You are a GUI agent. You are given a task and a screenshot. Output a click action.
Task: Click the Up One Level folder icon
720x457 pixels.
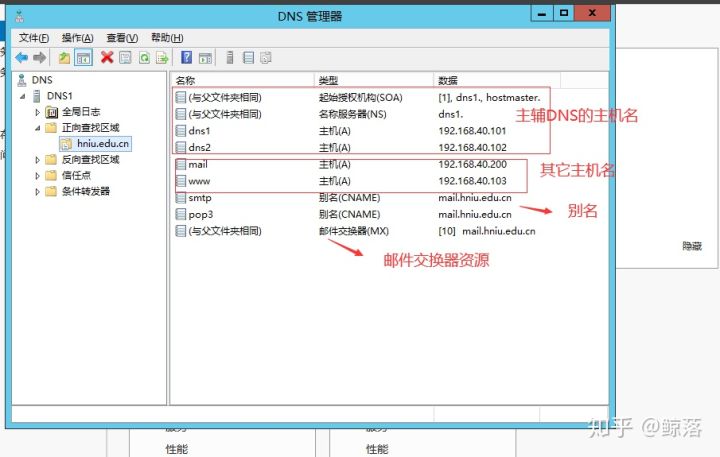[64, 57]
